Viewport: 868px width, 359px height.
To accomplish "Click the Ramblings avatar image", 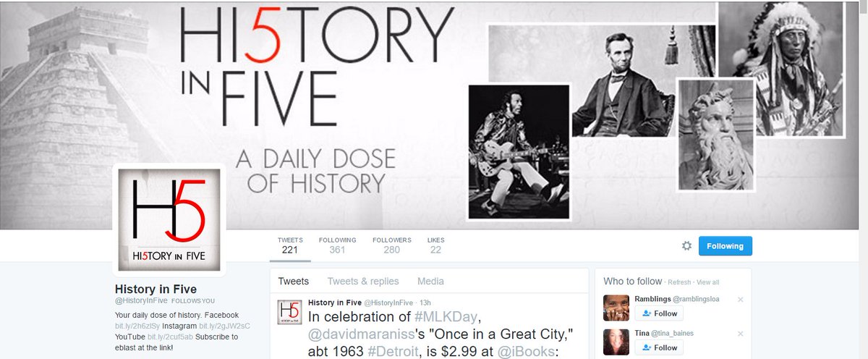I will (x=616, y=308).
